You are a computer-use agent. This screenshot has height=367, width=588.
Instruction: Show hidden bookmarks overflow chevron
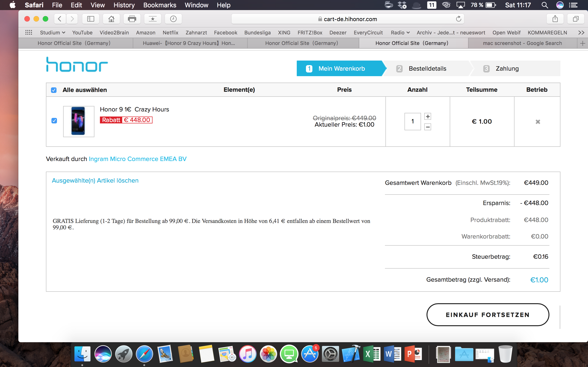pyautogui.click(x=581, y=33)
